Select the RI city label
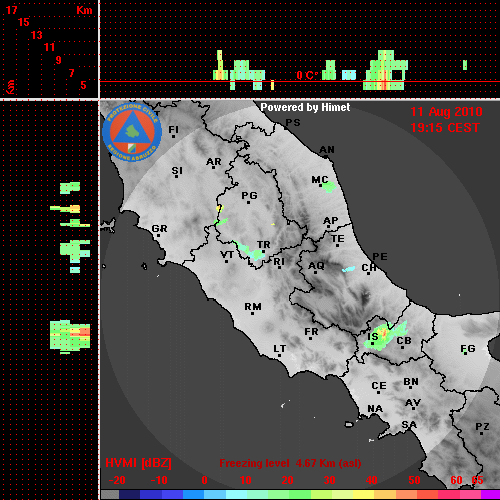 (279, 262)
